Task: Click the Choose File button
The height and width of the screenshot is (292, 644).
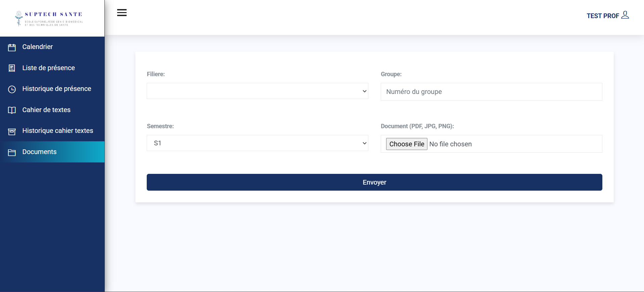Action: (406, 144)
